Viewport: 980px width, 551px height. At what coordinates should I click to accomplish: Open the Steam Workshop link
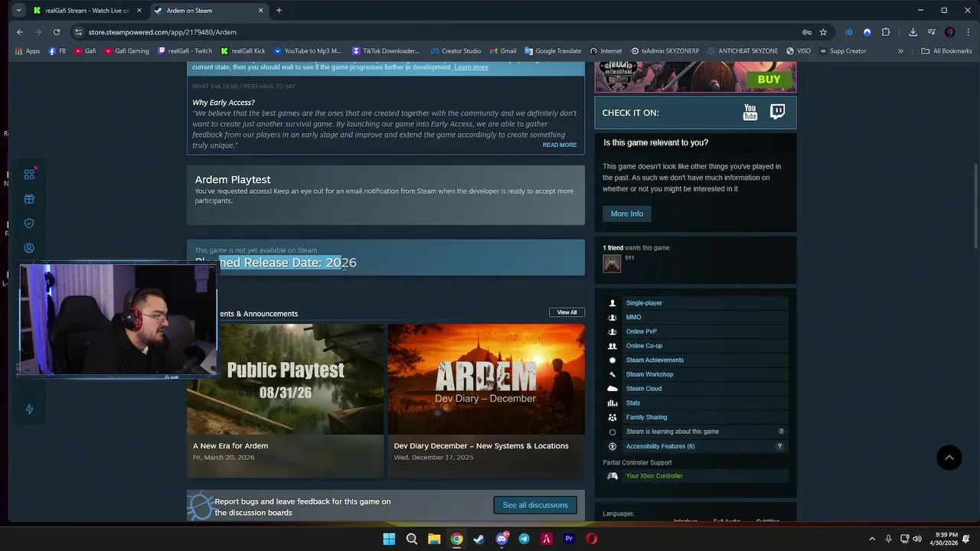(x=649, y=374)
